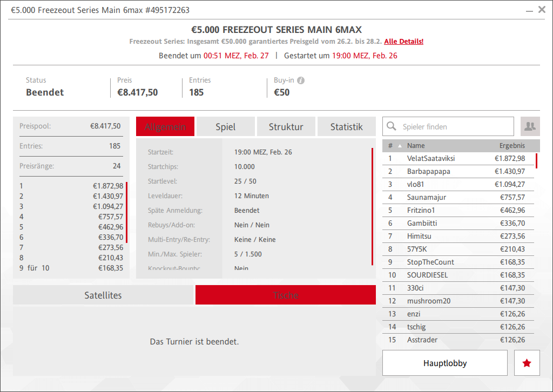Click the Preisränge value 24
This screenshot has height=392, width=553.
tap(117, 166)
